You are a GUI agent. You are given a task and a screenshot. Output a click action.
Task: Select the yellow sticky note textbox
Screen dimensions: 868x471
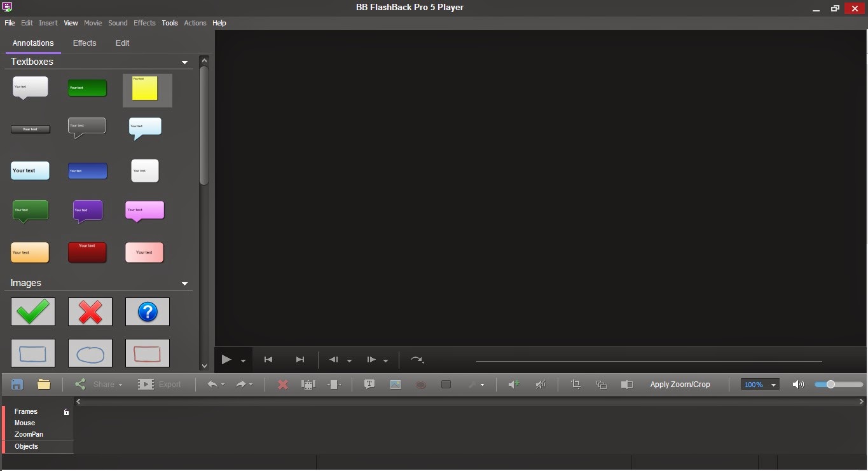145,88
